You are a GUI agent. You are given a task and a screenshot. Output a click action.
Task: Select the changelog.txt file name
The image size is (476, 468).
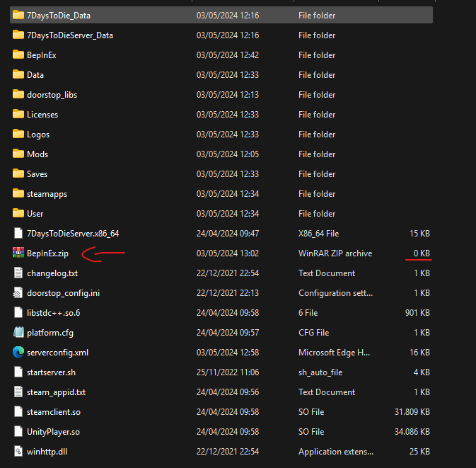tap(52, 273)
